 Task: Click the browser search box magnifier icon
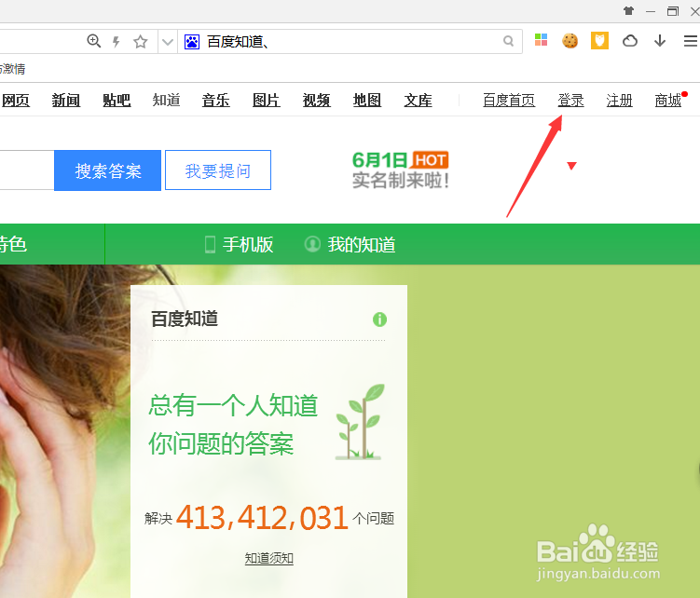pos(508,41)
